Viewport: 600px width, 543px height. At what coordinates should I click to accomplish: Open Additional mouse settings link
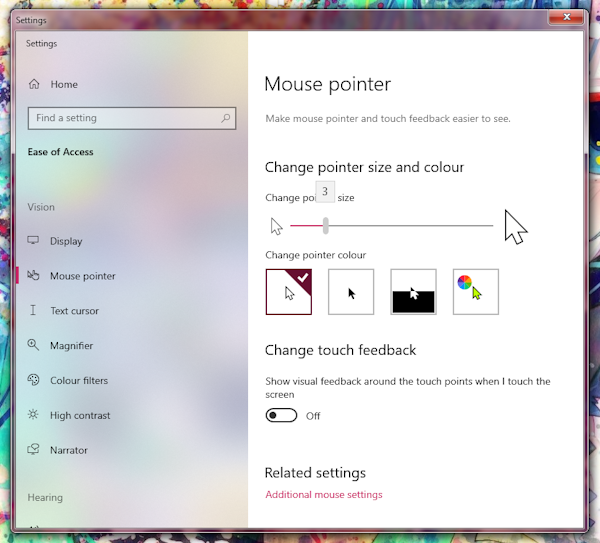tap(323, 494)
